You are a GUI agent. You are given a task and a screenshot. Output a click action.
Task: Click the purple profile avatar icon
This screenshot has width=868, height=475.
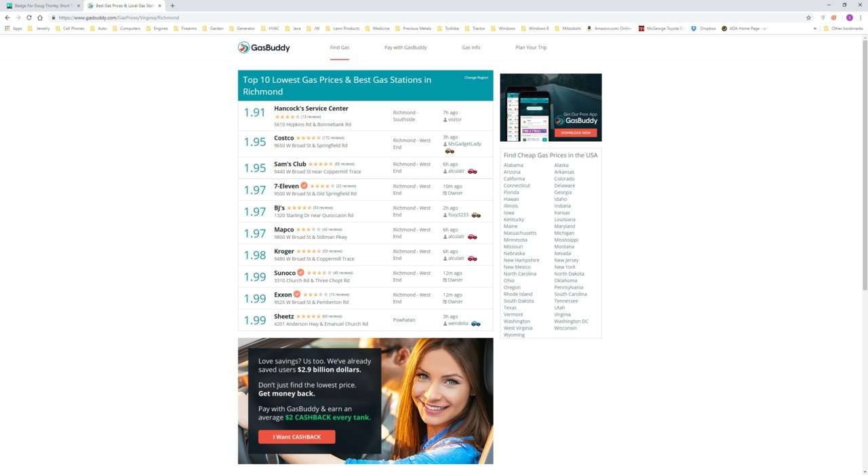pyautogui.click(x=849, y=18)
